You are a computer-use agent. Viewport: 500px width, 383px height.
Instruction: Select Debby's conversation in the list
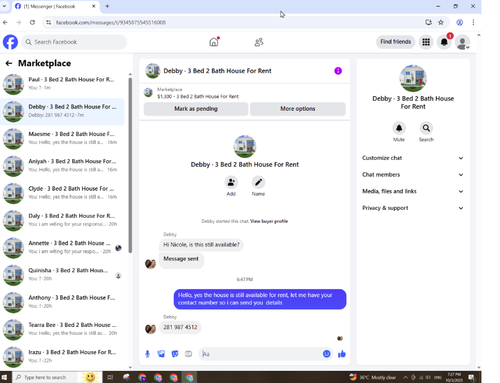(x=63, y=111)
